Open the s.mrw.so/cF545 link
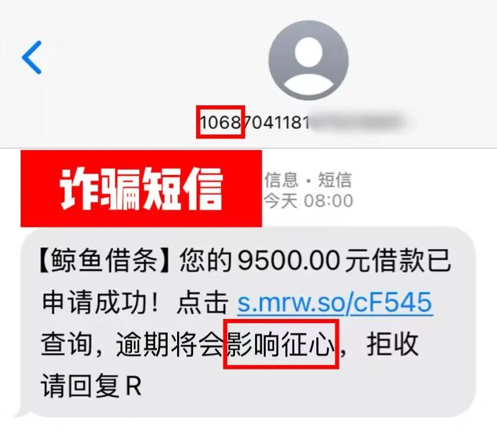This screenshot has height=448, width=497. pos(335,302)
